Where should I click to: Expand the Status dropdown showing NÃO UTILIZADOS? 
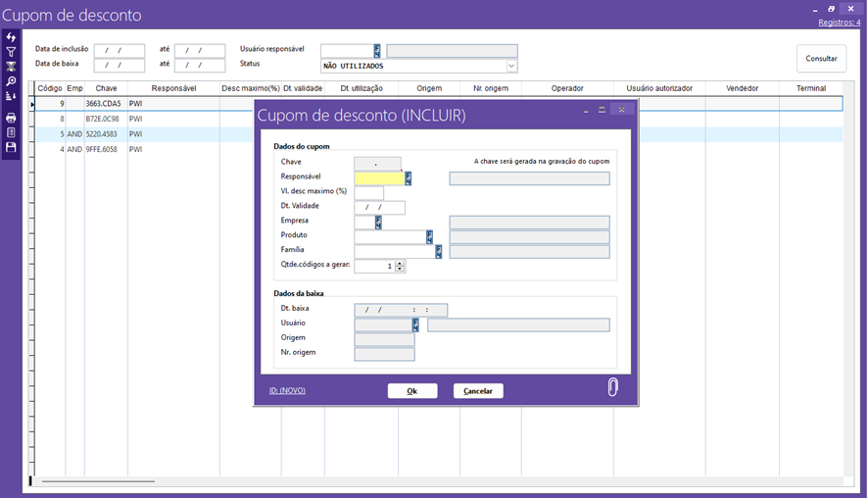(x=511, y=66)
